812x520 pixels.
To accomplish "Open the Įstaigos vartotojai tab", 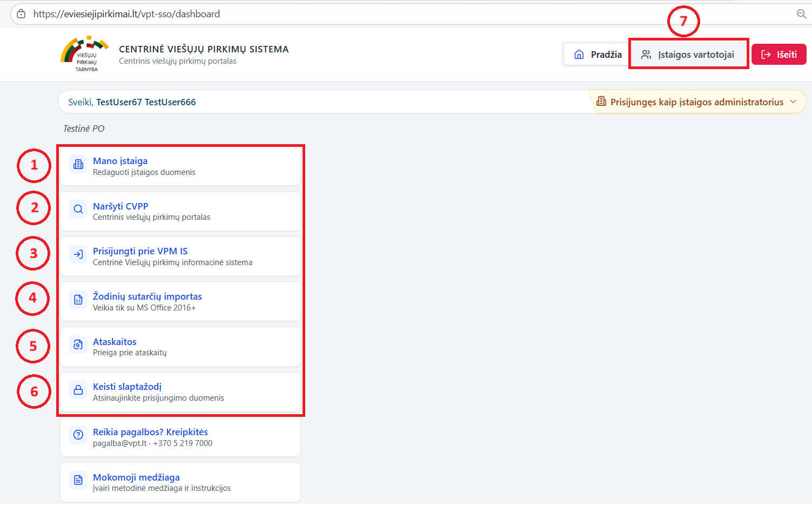I will [x=688, y=55].
